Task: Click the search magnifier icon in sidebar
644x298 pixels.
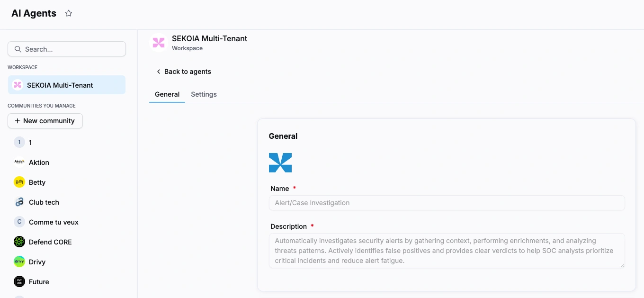Action: click(18, 49)
